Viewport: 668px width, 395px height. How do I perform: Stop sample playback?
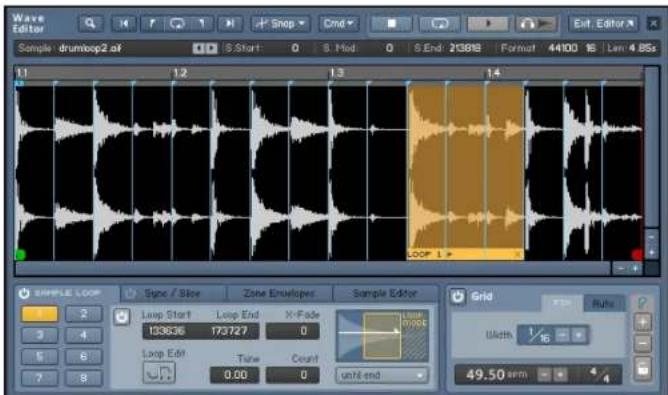[392, 24]
